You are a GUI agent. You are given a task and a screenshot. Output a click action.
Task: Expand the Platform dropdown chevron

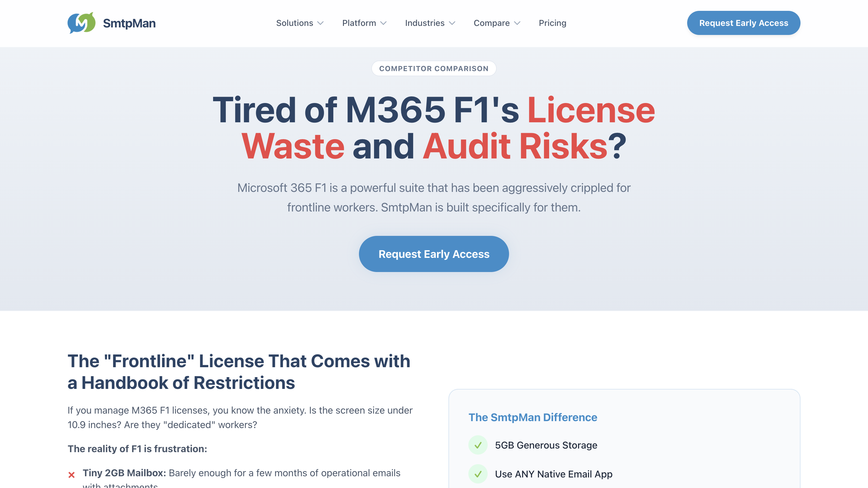coord(383,23)
